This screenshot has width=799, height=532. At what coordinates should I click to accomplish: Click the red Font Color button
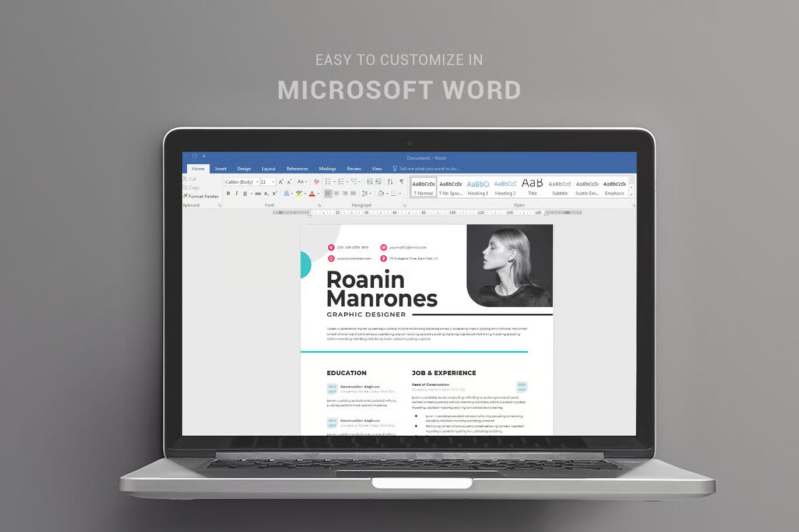[312, 193]
